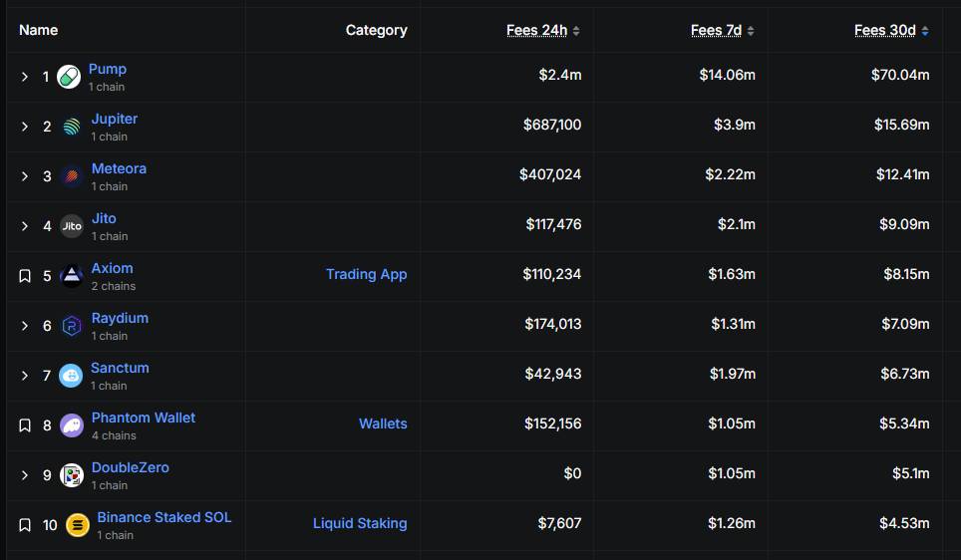The height and width of the screenshot is (560, 961).
Task: Expand the Pump row chevron
Action: [25, 77]
